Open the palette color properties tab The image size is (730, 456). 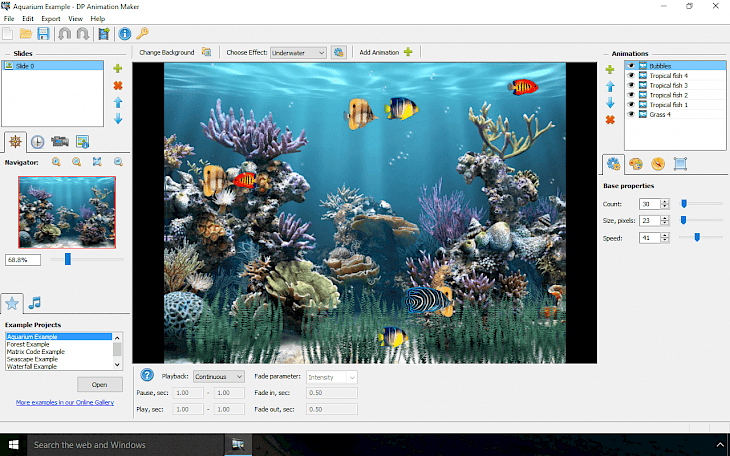pyautogui.click(x=635, y=164)
